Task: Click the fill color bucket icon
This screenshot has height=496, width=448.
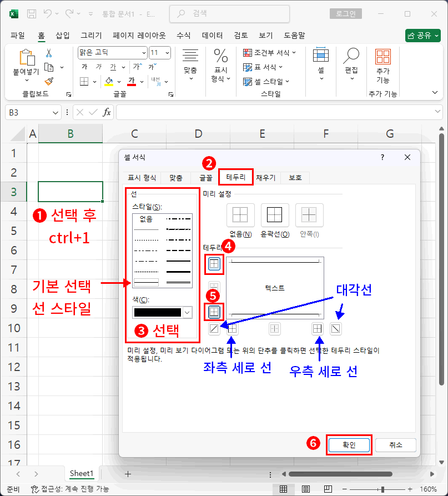Action: pyautogui.click(x=109, y=82)
